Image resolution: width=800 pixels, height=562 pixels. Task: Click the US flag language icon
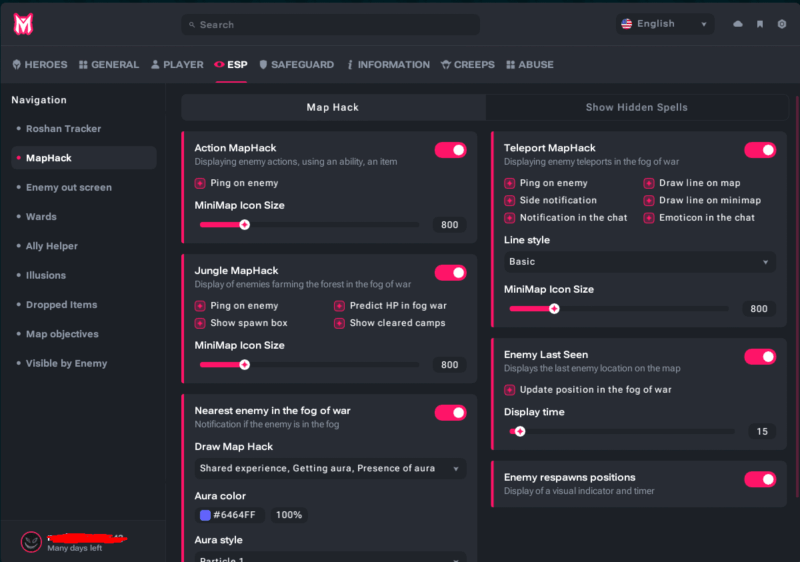627,23
